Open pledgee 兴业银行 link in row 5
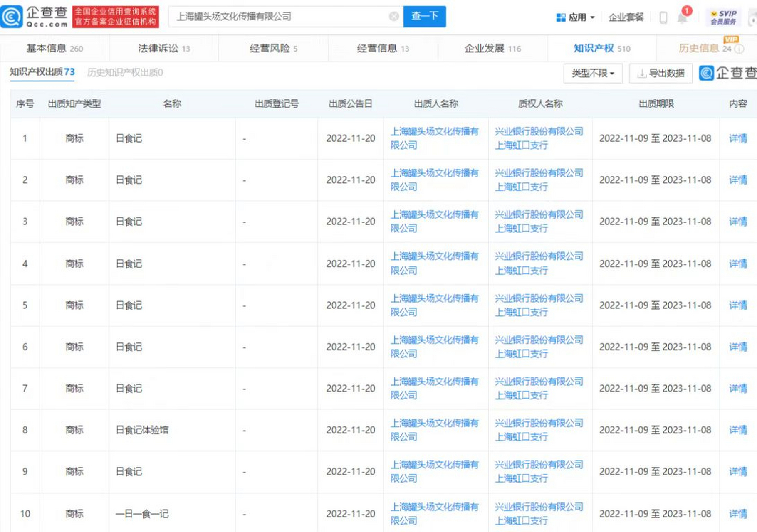The height and width of the screenshot is (532, 757). 539,305
